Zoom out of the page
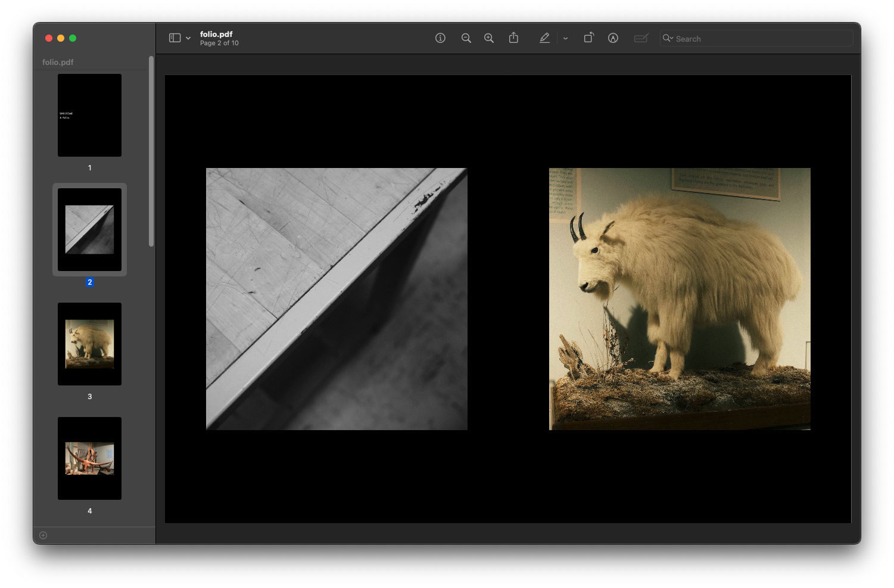 point(466,38)
